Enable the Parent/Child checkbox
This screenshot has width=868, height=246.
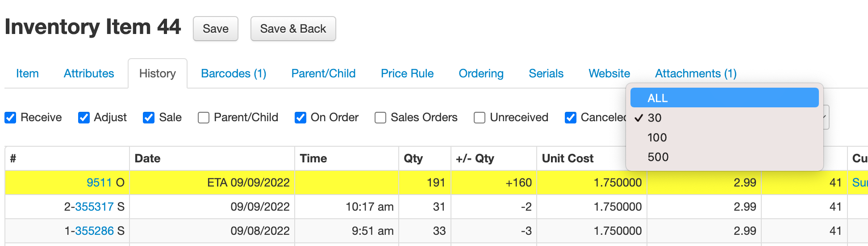(x=204, y=118)
